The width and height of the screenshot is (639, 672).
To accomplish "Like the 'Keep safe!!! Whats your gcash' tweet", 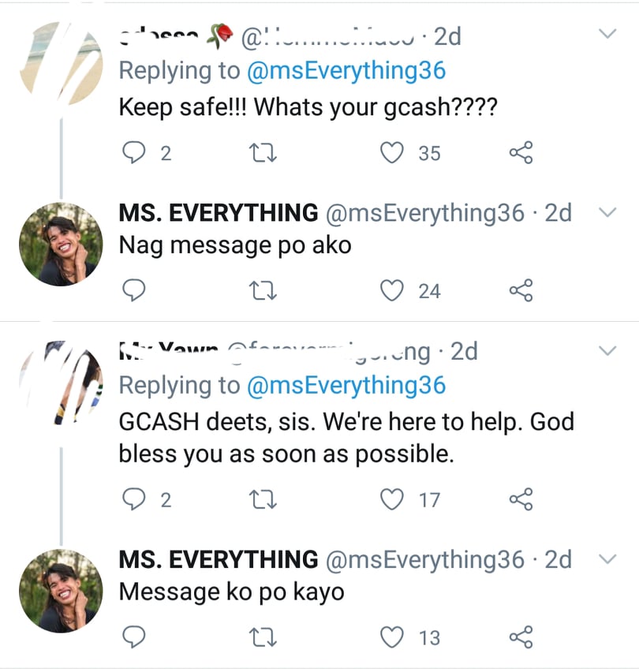I will (392, 152).
